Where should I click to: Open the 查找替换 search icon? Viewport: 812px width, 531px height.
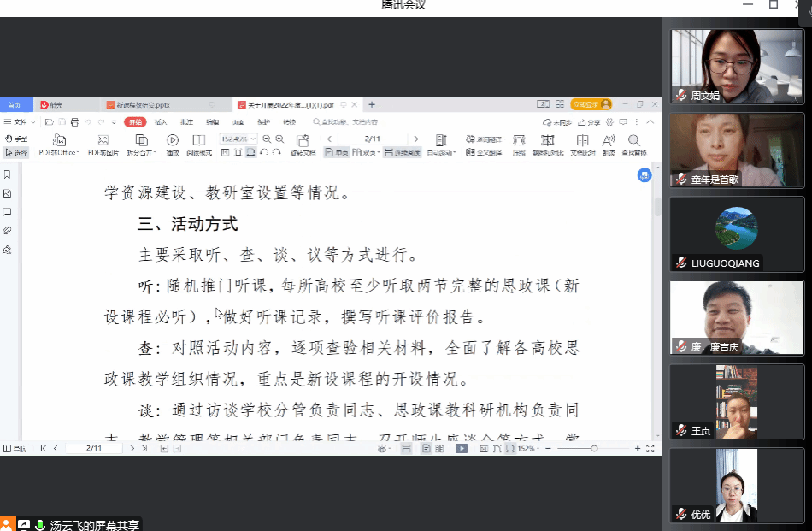click(633, 140)
